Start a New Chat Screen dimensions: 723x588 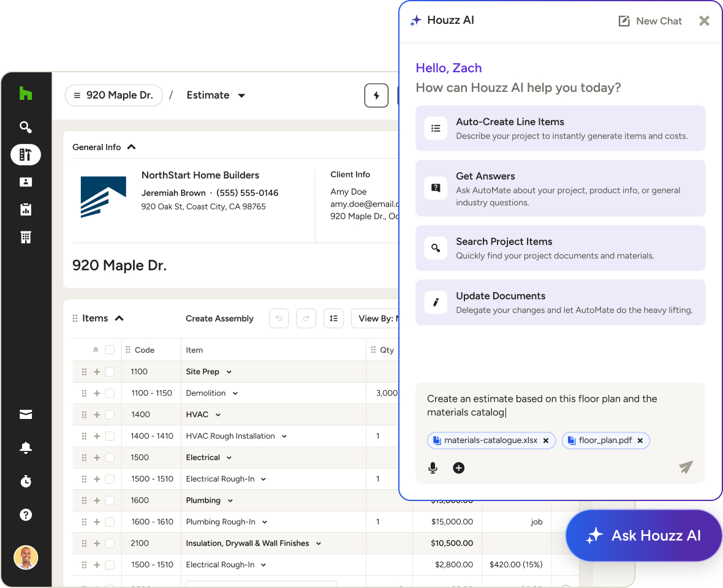tap(650, 21)
